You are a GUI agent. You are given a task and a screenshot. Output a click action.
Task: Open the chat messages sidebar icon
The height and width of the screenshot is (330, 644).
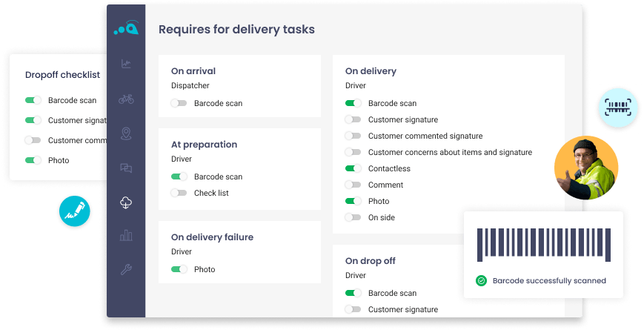[x=126, y=168]
